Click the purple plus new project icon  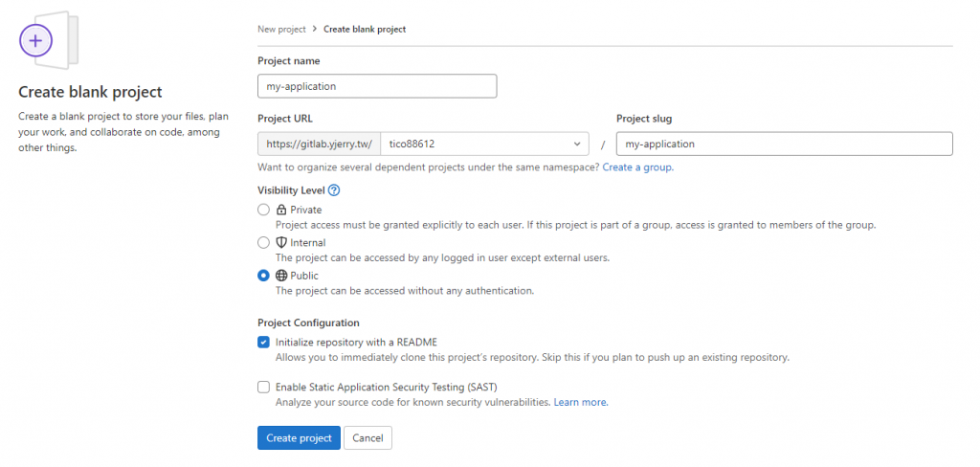point(36,41)
